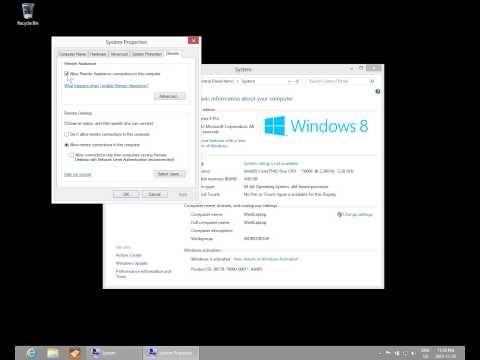
Task: Close the System Properties dialog
Action: [x=193, y=40]
